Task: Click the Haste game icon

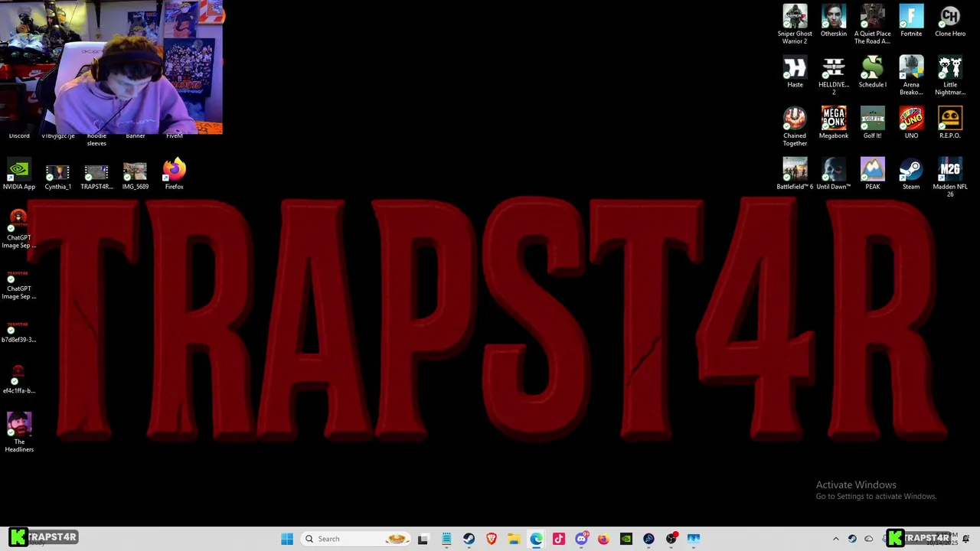Action: click(x=795, y=72)
